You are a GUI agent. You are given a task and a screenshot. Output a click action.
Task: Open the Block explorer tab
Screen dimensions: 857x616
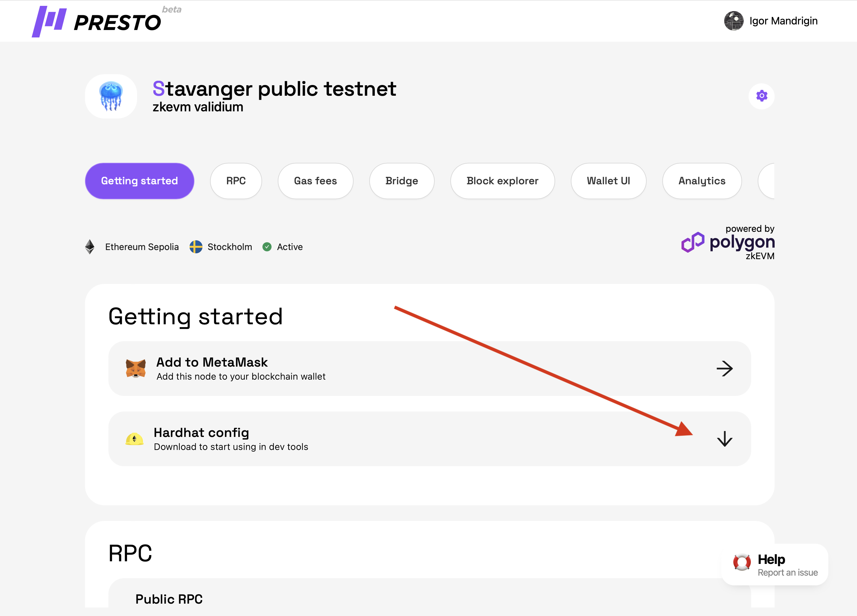[502, 181]
